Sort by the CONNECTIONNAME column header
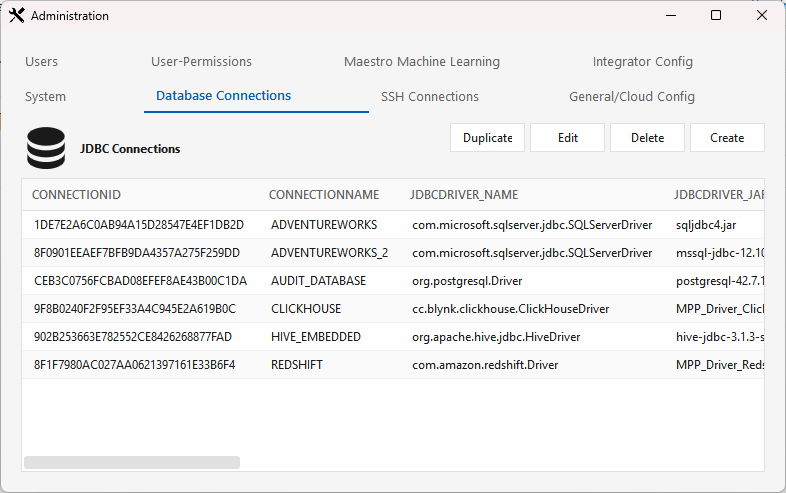786x493 pixels. click(324, 195)
